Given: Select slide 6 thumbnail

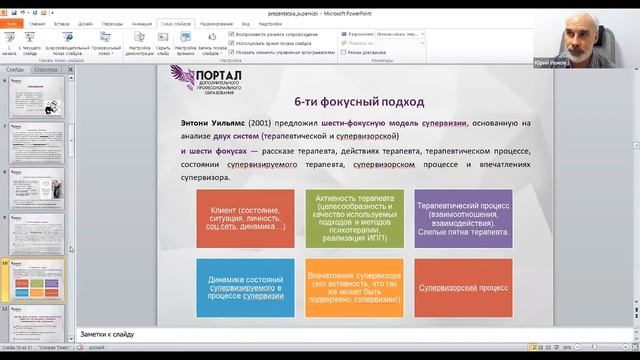Looking at the screenshot, I should 37,98.
